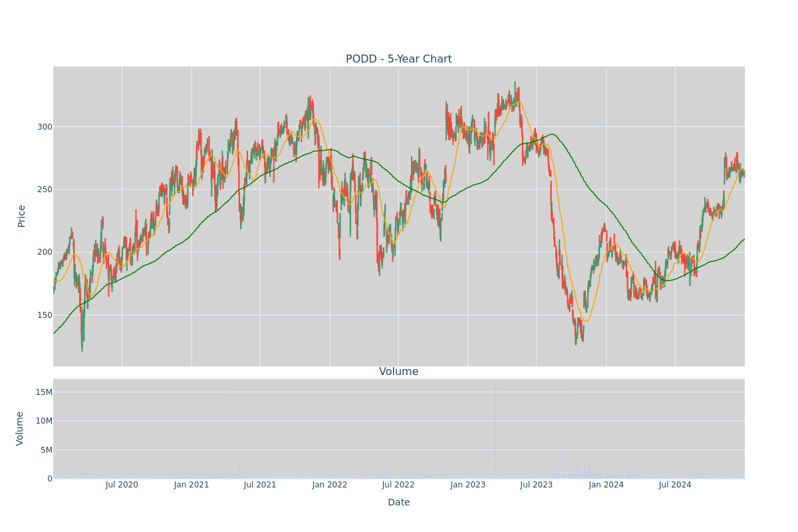
Task: Click the Jul 2020 date tick
Action: point(122,485)
